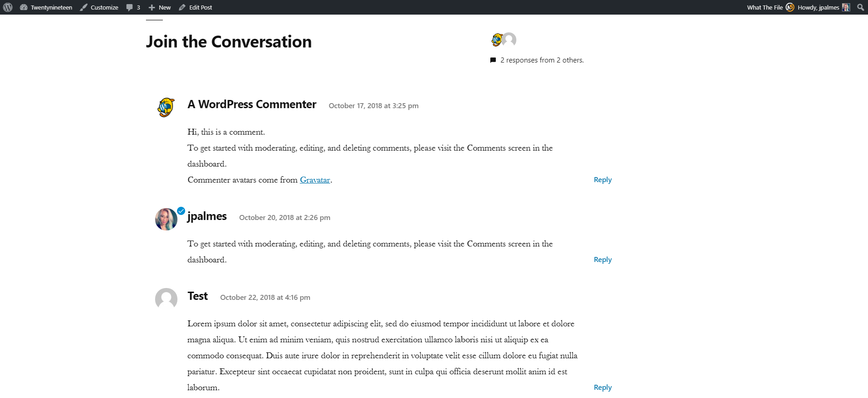Reply to A WordPress Commenter's comment
This screenshot has height=398, width=868.
[603, 179]
